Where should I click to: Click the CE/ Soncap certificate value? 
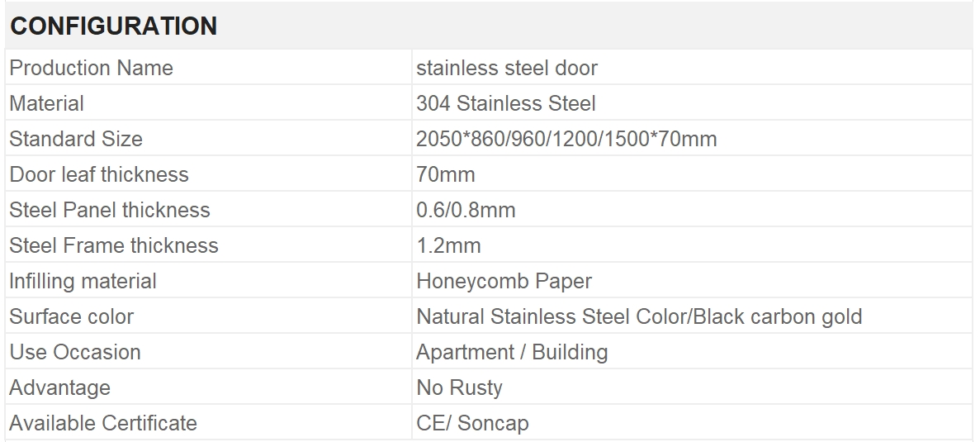tap(472, 423)
